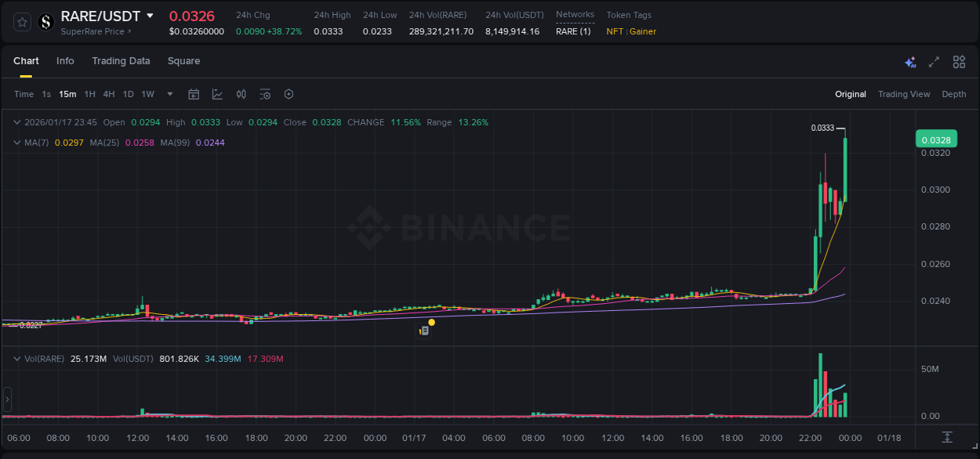Image resolution: width=980 pixels, height=459 pixels.
Task: Expand chart to fullscreen with arrow icon
Action: tap(935, 61)
